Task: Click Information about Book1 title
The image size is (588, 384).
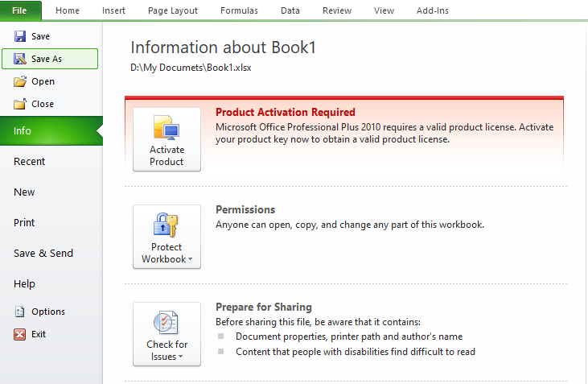Action: (x=223, y=47)
